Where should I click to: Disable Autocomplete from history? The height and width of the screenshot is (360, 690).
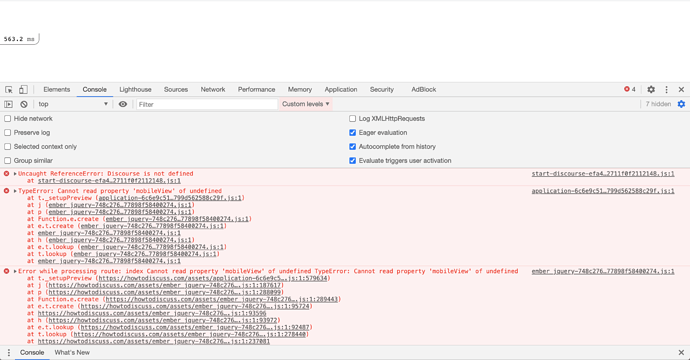352,147
